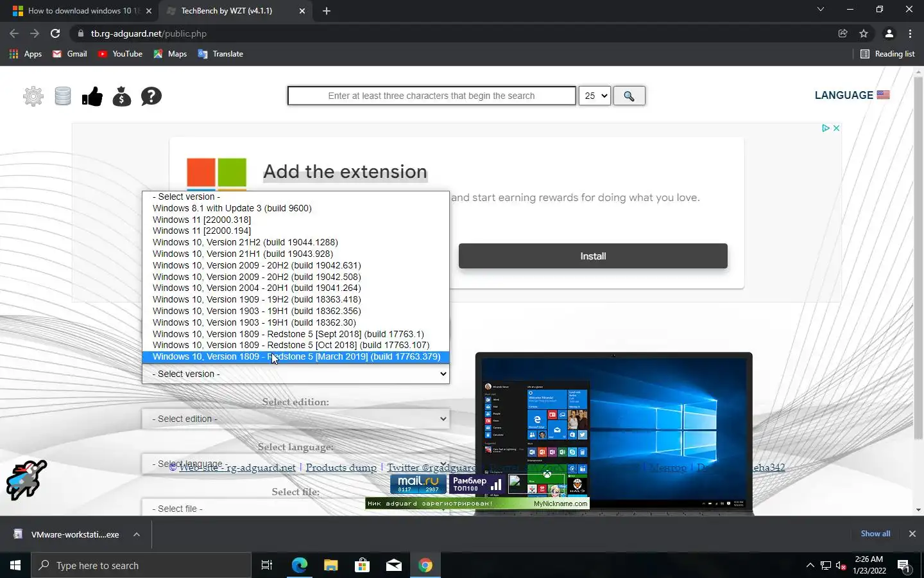This screenshot has width=924, height=578.
Task: Open Chrome three-dot menu
Action: pos(910,33)
